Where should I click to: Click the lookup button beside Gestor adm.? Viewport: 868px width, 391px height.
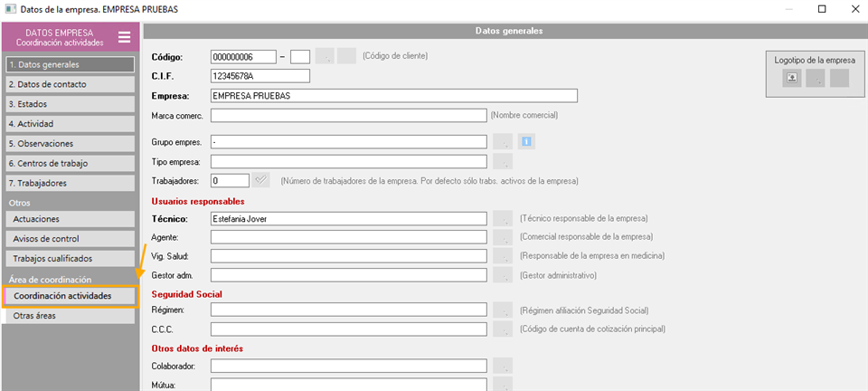tap(503, 275)
